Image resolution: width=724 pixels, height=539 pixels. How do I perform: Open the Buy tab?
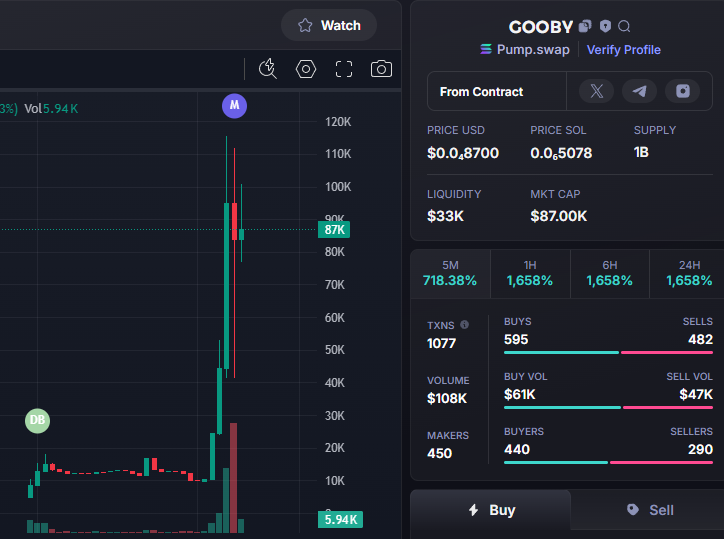pos(491,510)
